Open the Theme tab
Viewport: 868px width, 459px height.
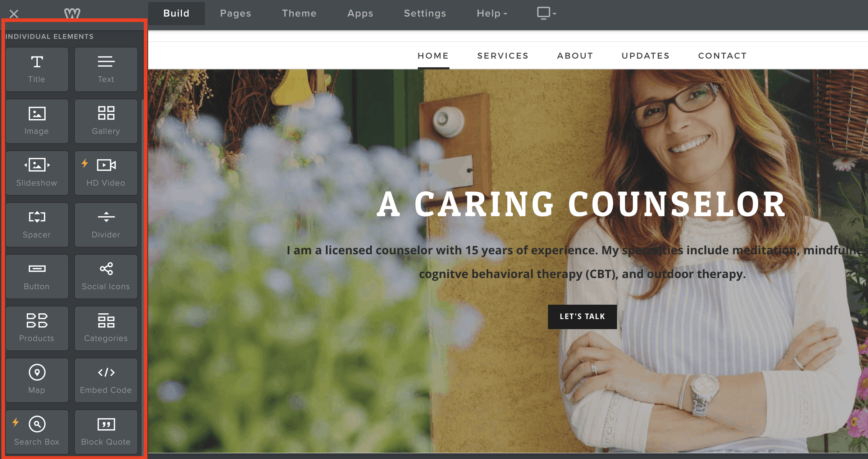tap(299, 13)
